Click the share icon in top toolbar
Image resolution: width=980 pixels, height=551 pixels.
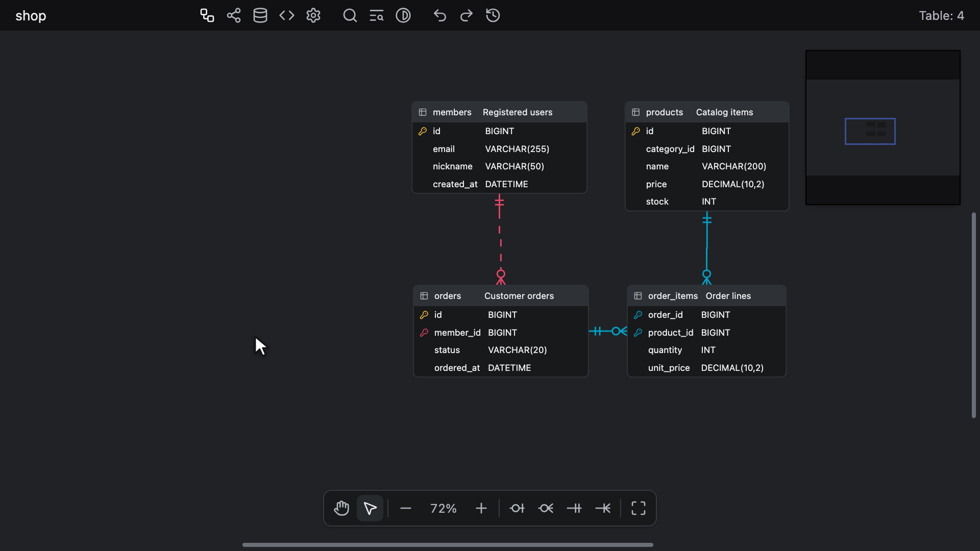[234, 15]
